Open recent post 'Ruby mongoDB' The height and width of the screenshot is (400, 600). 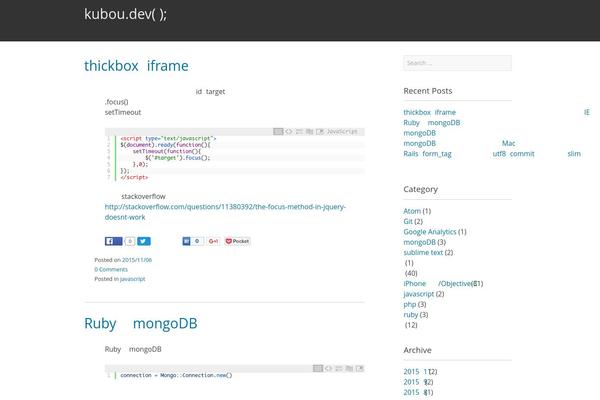coord(432,122)
